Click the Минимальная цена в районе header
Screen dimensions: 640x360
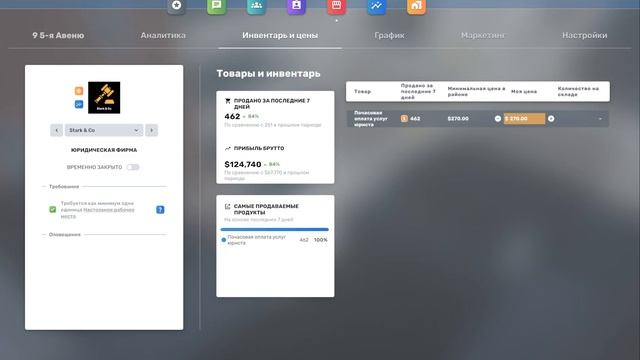476,91
